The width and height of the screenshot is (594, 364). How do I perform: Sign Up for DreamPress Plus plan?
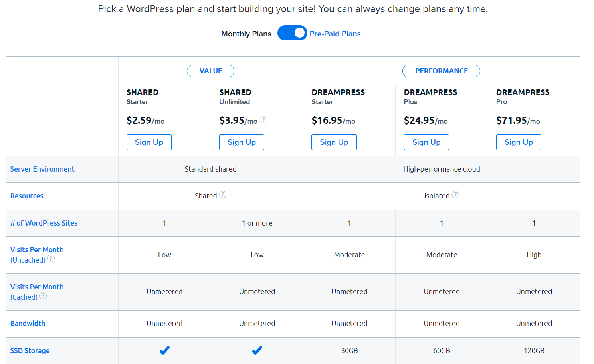coord(426,142)
